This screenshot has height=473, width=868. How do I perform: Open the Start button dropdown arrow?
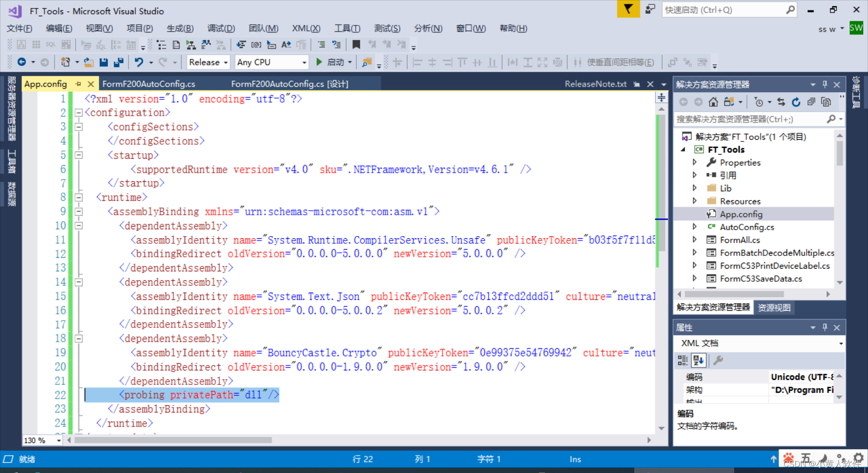tap(350, 62)
